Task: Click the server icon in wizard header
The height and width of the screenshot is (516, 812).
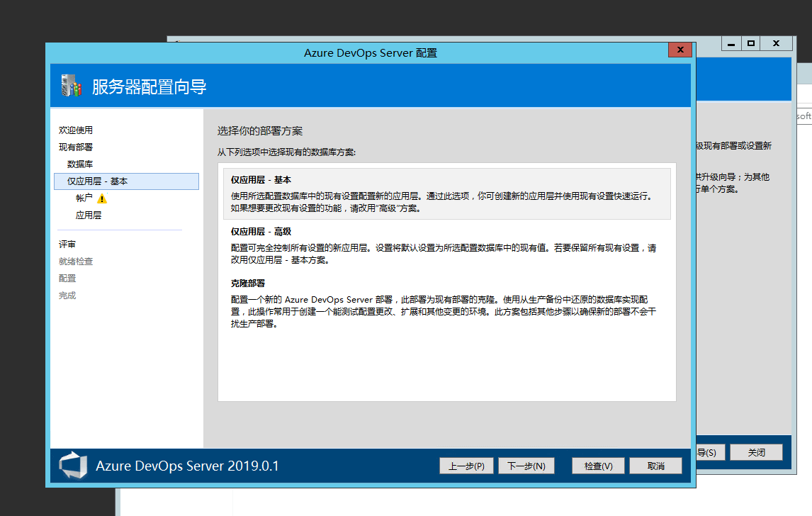Action: 69,86
